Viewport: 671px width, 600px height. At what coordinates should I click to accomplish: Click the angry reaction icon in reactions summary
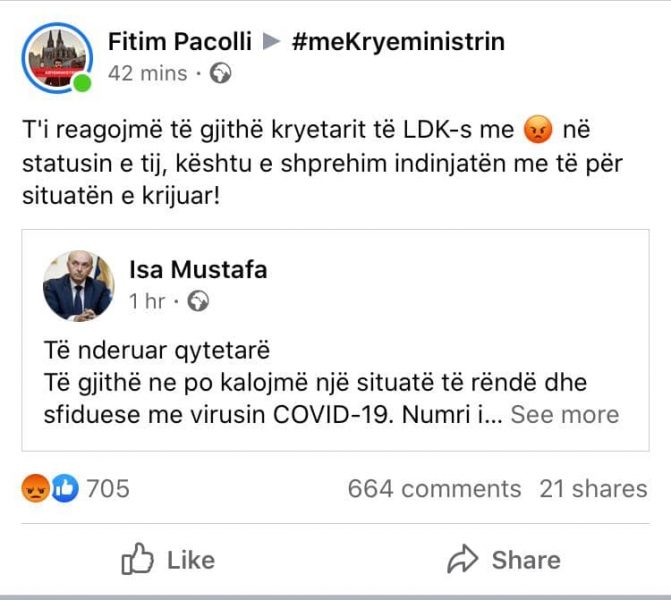tap(35, 489)
